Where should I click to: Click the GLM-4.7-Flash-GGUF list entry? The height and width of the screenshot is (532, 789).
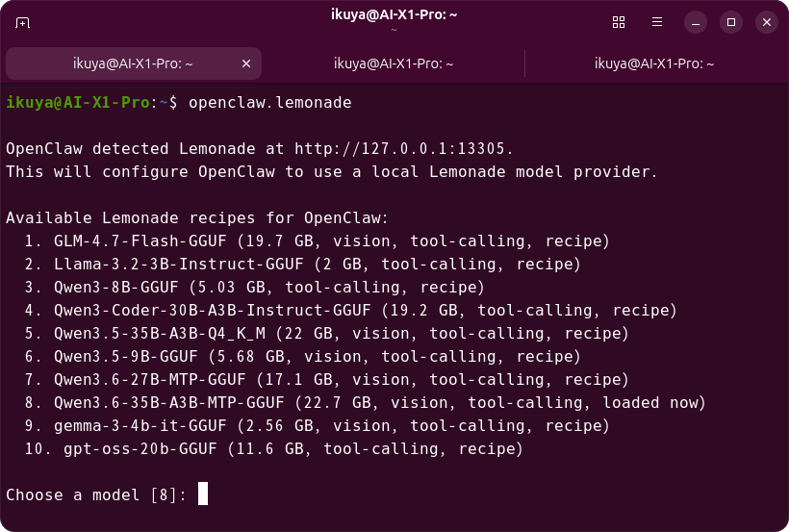click(317, 241)
